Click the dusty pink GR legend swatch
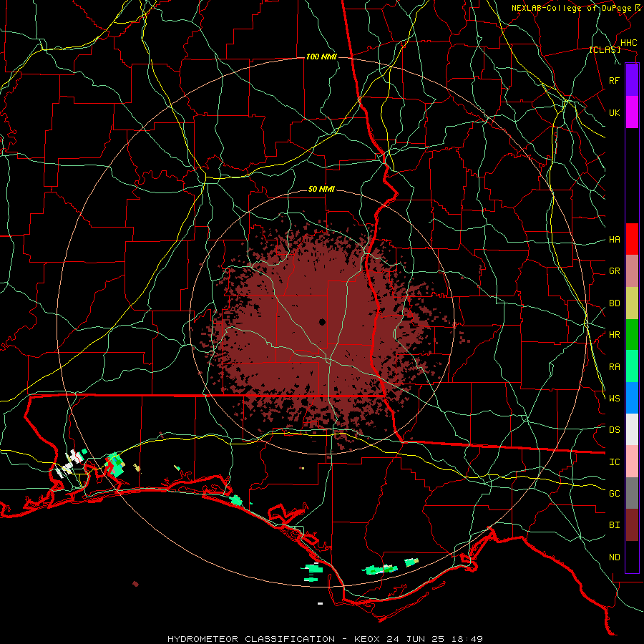Viewport: 644px width, 644px height. (632, 271)
